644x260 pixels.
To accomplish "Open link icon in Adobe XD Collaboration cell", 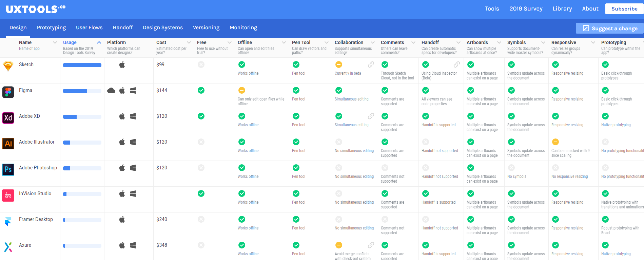I will tap(371, 116).
